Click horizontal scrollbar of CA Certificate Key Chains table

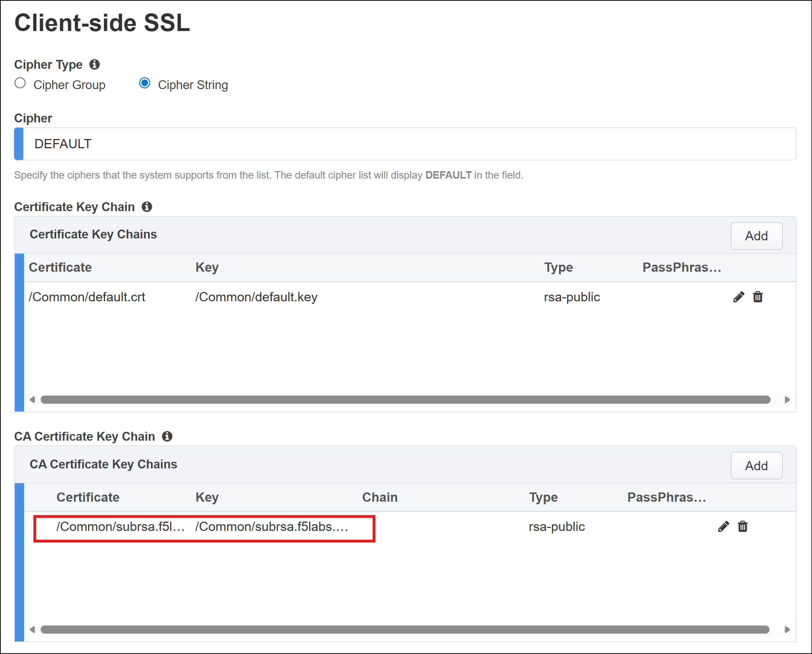coord(405,630)
